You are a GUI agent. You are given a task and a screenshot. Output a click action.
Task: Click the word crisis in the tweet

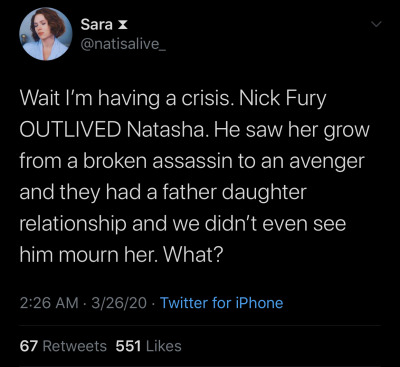click(x=206, y=99)
